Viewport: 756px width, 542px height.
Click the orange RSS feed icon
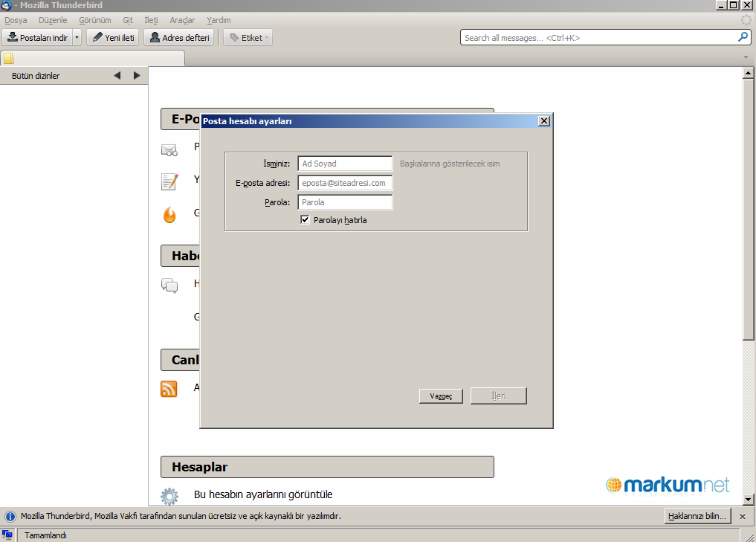click(169, 389)
